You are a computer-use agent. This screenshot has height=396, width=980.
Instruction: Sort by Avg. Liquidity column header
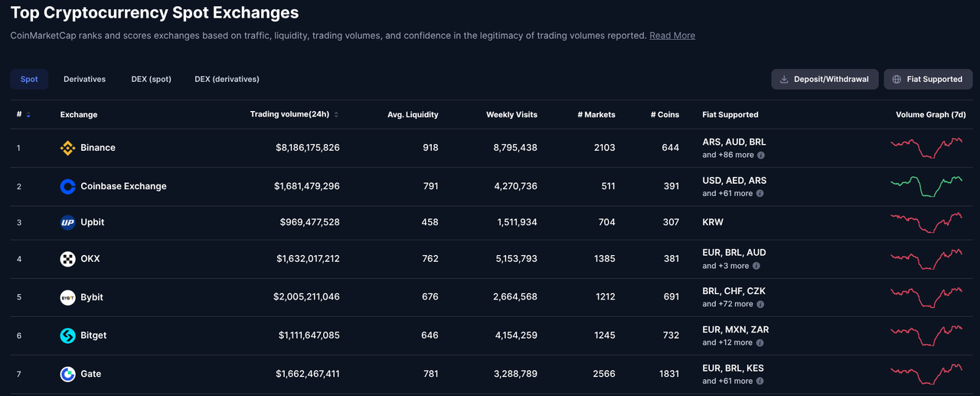(x=413, y=115)
